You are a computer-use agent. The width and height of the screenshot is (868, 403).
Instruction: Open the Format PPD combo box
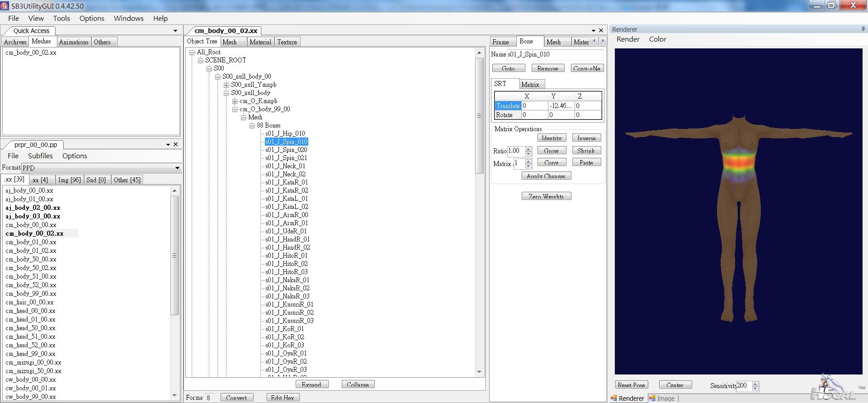(x=102, y=168)
